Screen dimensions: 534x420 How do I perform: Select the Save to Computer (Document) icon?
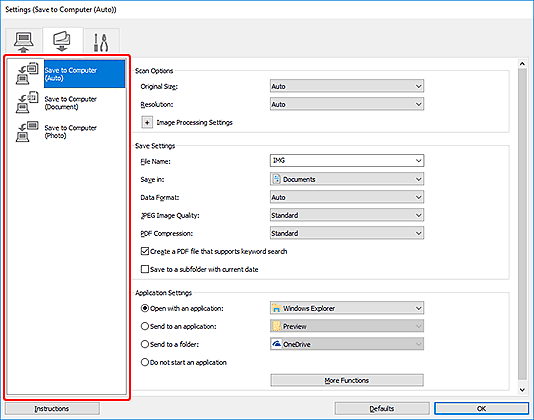pyautogui.click(x=27, y=102)
